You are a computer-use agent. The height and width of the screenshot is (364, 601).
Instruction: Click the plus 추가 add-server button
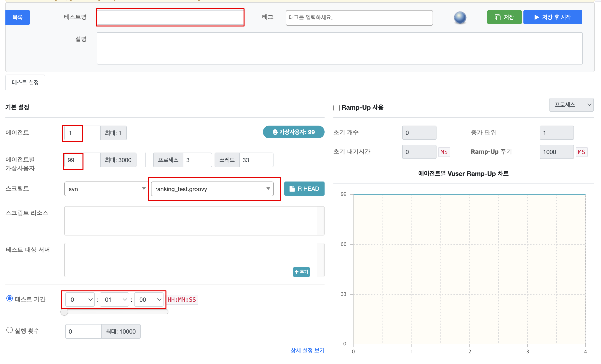click(x=301, y=272)
